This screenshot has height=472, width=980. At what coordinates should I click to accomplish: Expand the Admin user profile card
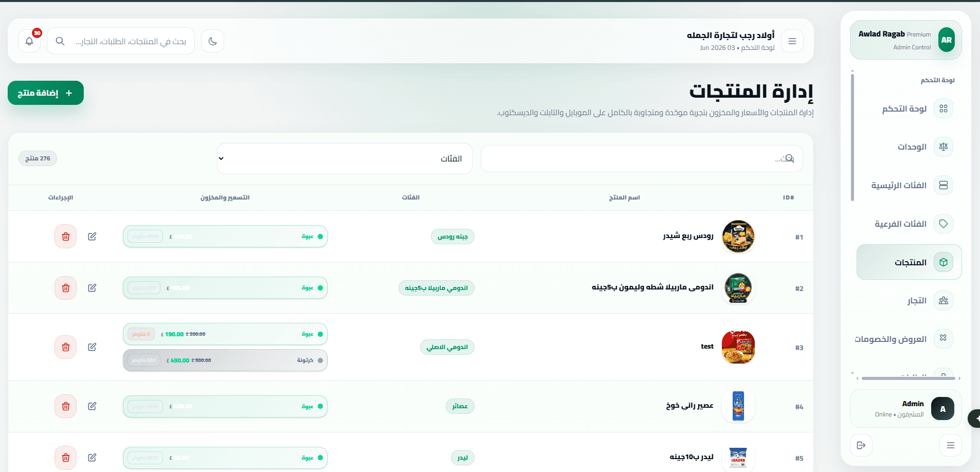tap(906, 409)
